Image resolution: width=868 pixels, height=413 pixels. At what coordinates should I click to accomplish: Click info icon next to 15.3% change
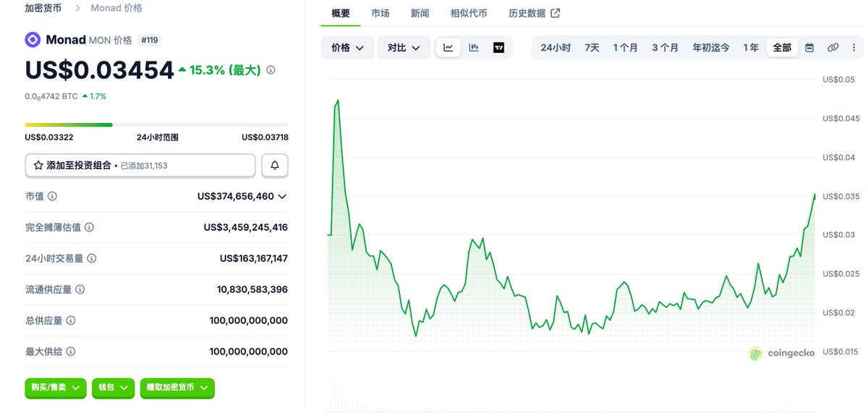(271, 70)
